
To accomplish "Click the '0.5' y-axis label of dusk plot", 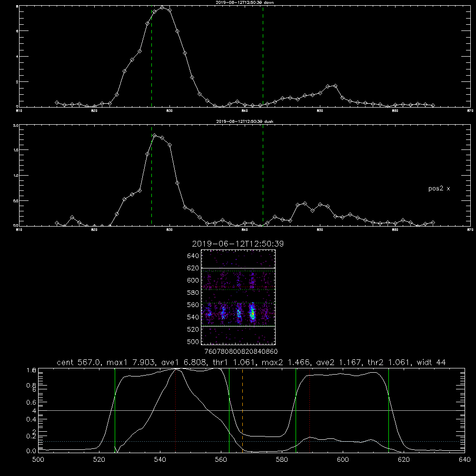I will tap(16, 201).
